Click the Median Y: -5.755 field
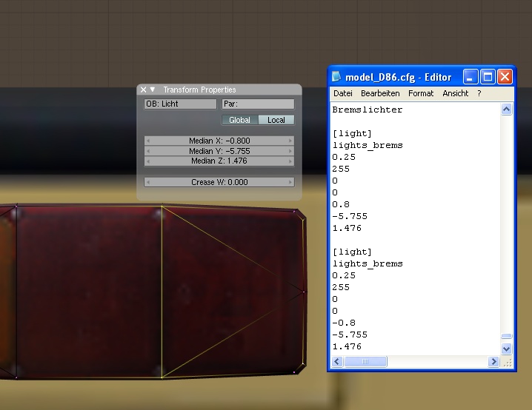This screenshot has width=532, height=410. (219, 151)
